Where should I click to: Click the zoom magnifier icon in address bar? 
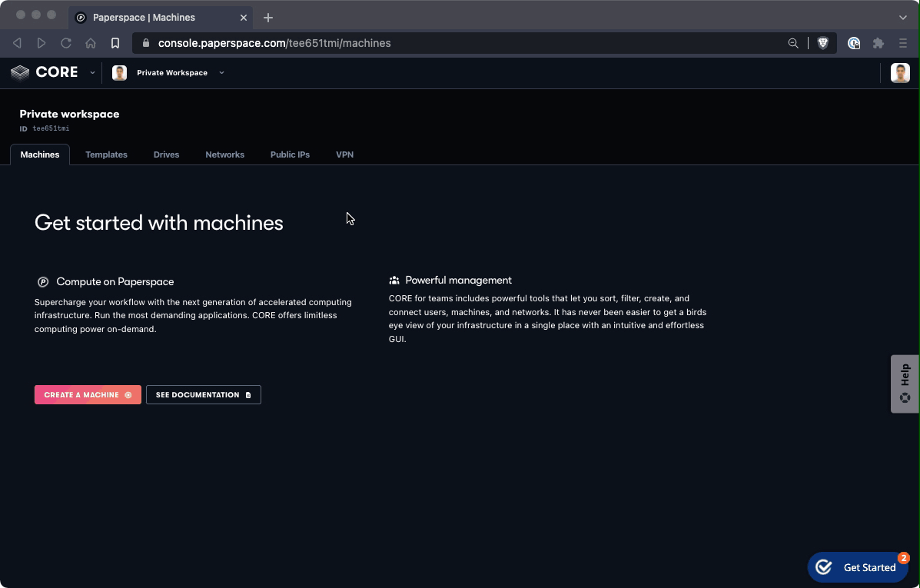click(x=793, y=43)
